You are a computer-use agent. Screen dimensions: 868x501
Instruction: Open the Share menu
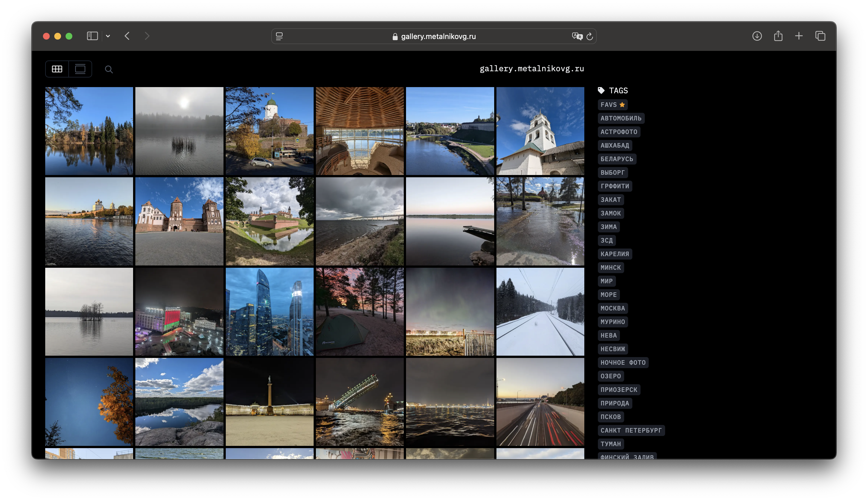click(x=778, y=36)
